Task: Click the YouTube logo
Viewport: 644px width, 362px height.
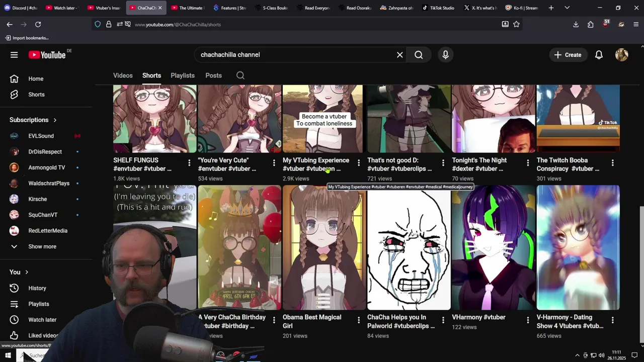Action: [47, 55]
